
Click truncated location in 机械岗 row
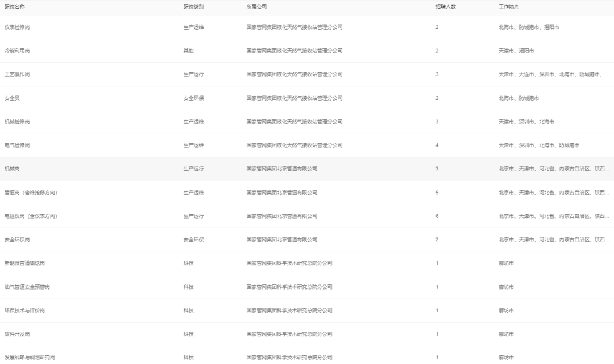pos(554,169)
